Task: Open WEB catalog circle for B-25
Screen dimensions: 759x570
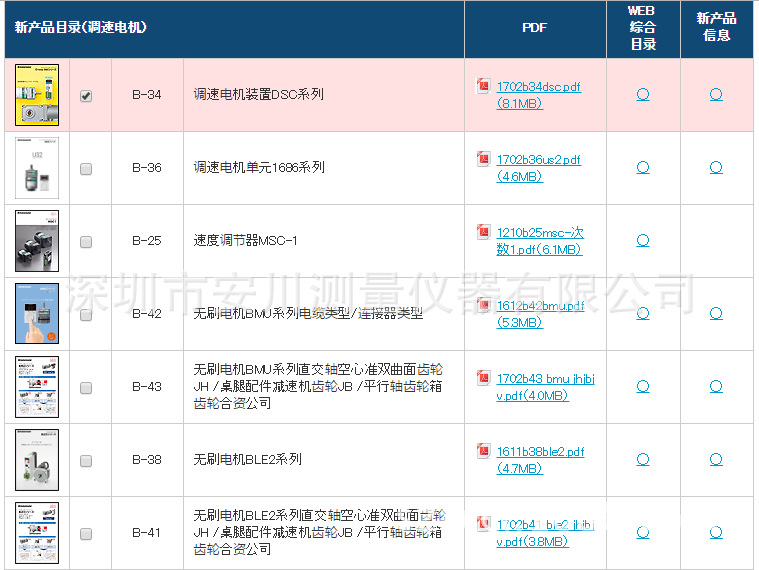Action: [x=643, y=241]
